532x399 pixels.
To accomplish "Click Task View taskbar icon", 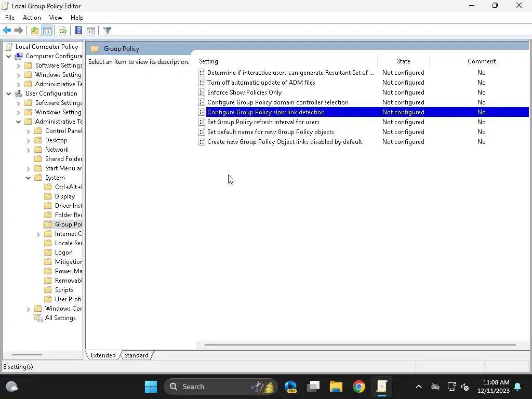I will [313, 387].
